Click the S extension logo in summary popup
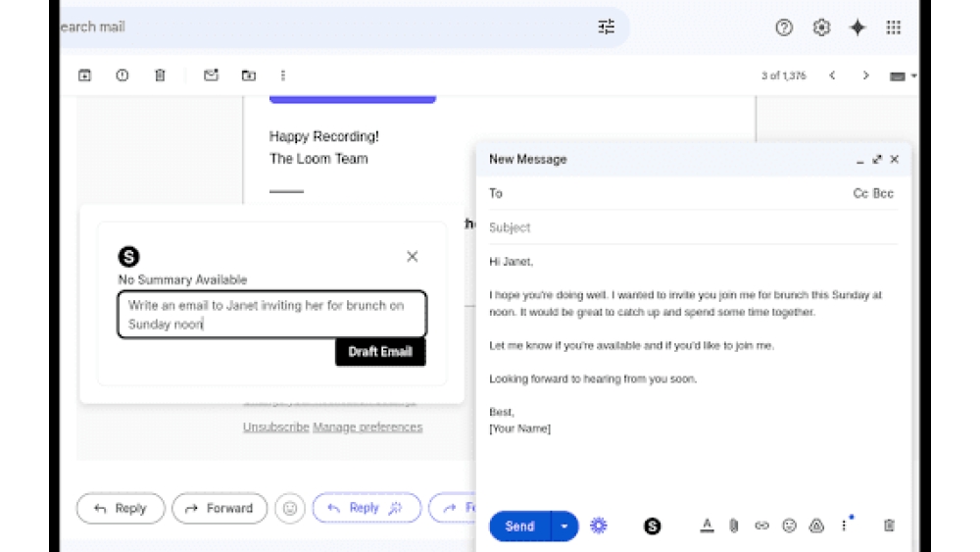Image resolution: width=980 pixels, height=552 pixels. click(128, 256)
